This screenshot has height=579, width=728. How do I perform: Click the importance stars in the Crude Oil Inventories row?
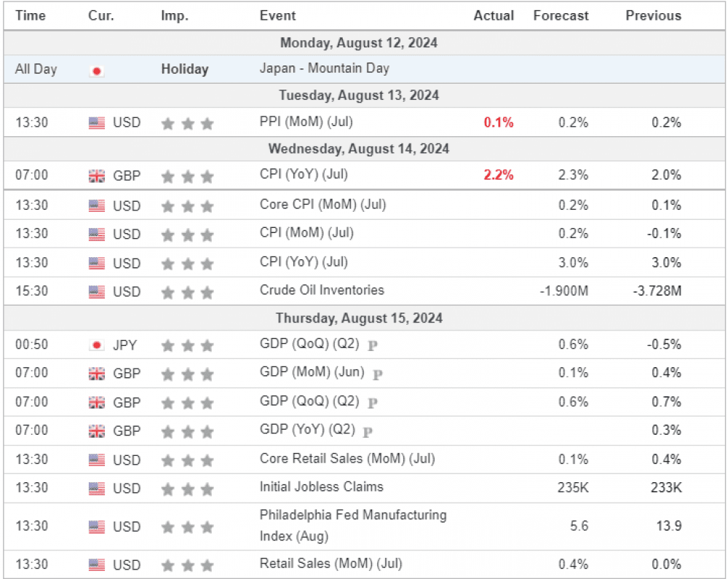click(x=188, y=293)
